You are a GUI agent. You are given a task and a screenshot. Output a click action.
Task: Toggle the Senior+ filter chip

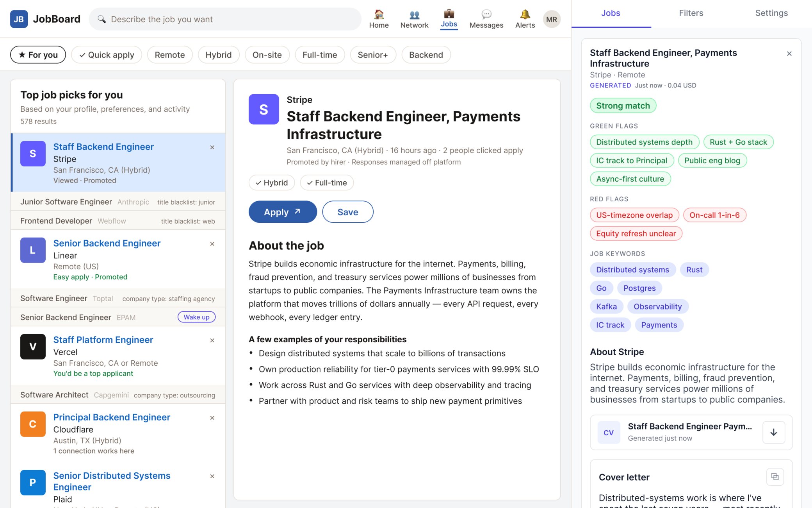(373, 55)
